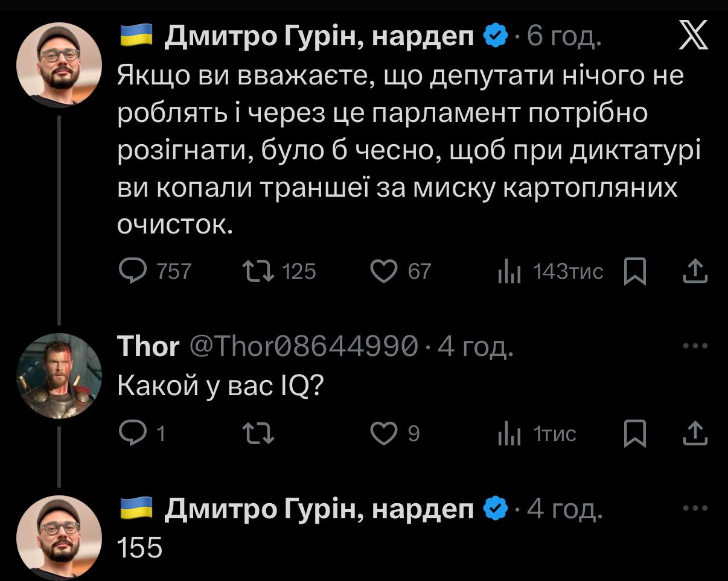
Task: Open the @Thor08644990 handle link
Action: [304, 347]
